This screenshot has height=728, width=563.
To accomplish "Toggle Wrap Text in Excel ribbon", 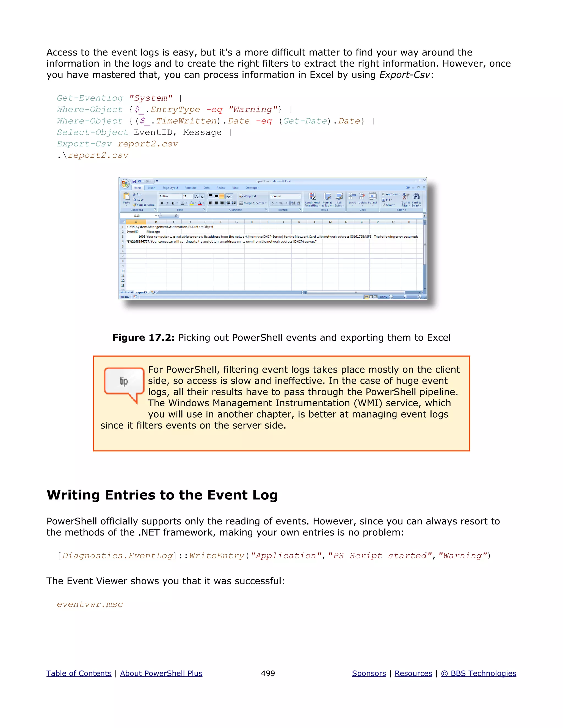I will 247,196.
